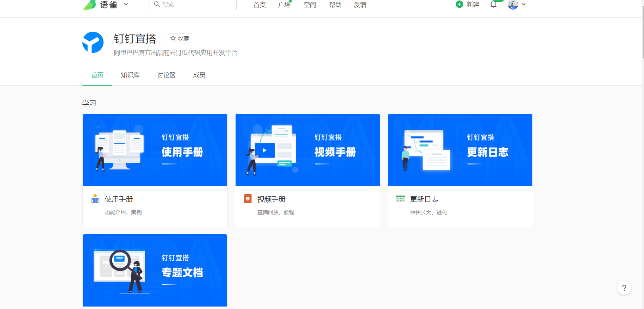
Task: Open 空间 in the top navigation
Action: pos(310,5)
